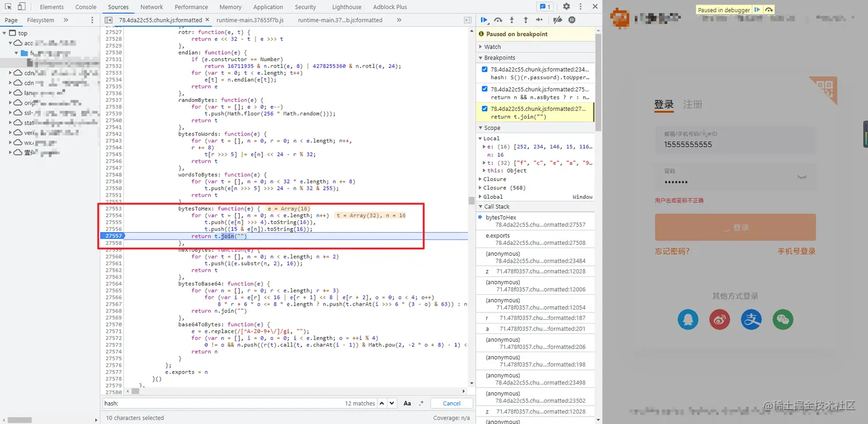The image size is (868, 424).
Task: Open the Performance tab
Action: click(x=191, y=7)
